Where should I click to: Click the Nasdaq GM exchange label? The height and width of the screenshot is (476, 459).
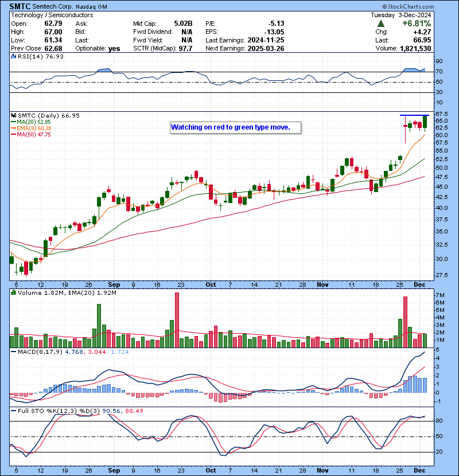pos(91,7)
